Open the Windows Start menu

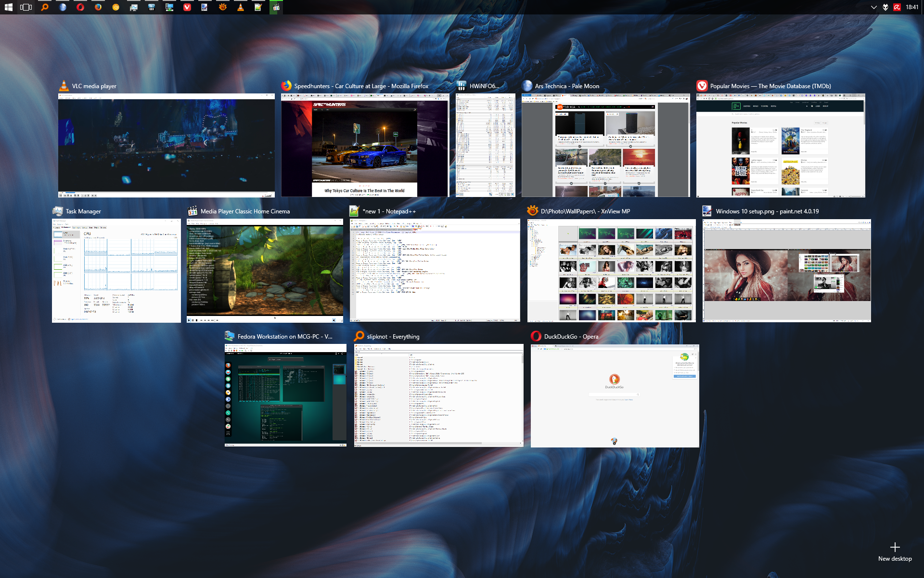[8, 7]
